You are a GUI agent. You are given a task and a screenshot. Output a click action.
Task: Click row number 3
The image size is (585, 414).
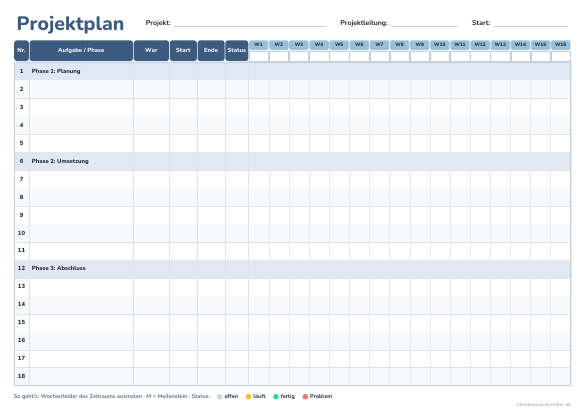(22, 107)
